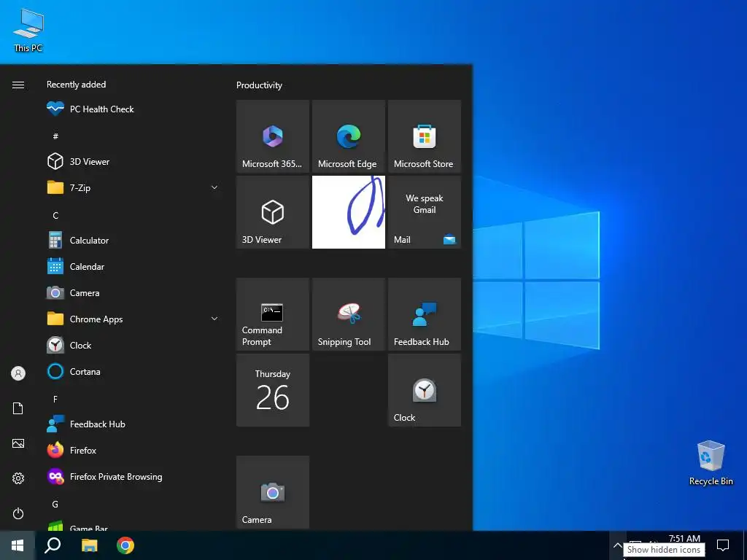747x560 pixels.
Task: Select the Recycle Bin desktop icon
Action: pyautogui.click(x=711, y=462)
